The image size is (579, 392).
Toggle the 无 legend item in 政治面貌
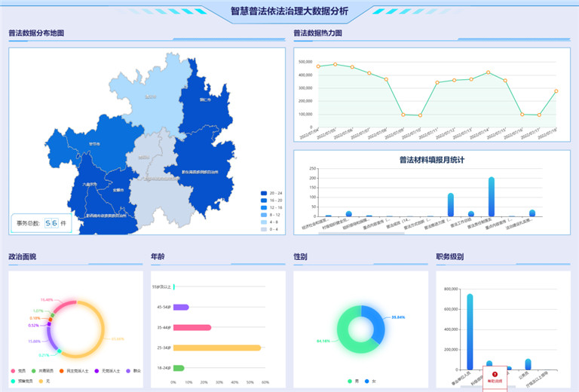[44, 381]
